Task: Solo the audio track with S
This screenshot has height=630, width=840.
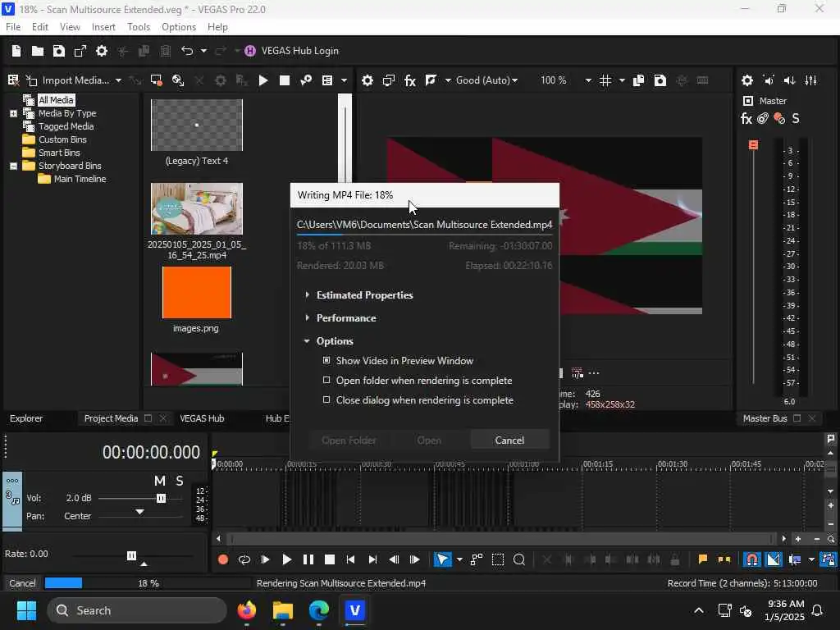Action: coord(180,481)
